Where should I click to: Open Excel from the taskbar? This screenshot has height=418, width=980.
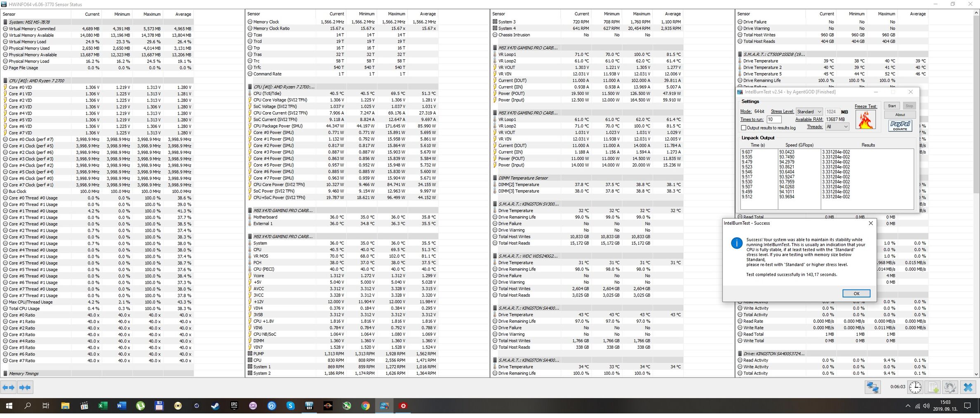102,406
